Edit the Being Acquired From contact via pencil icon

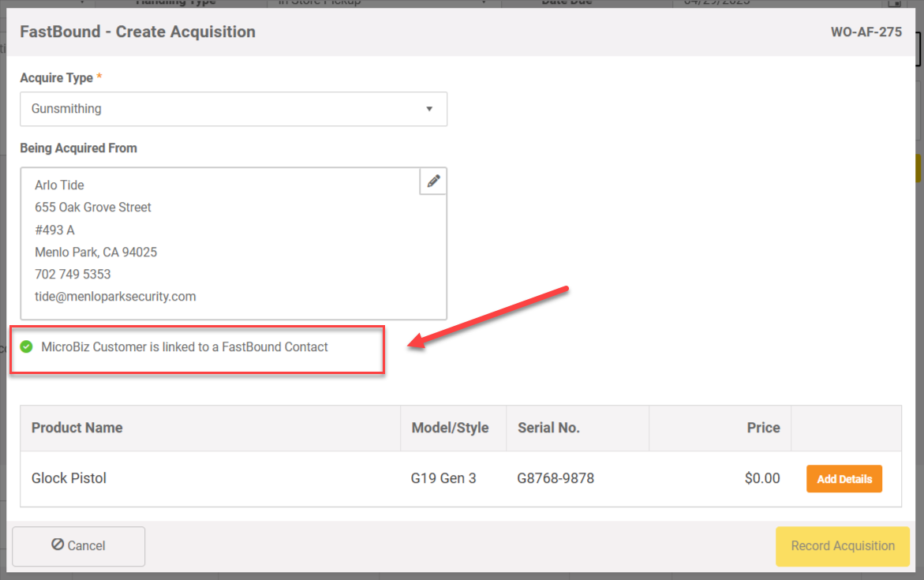point(433,181)
